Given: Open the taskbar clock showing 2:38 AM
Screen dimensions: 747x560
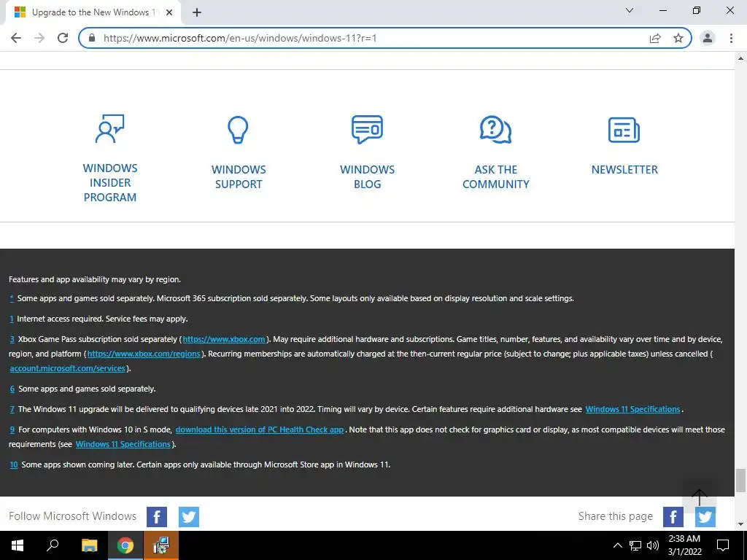Looking at the screenshot, I should (684, 545).
